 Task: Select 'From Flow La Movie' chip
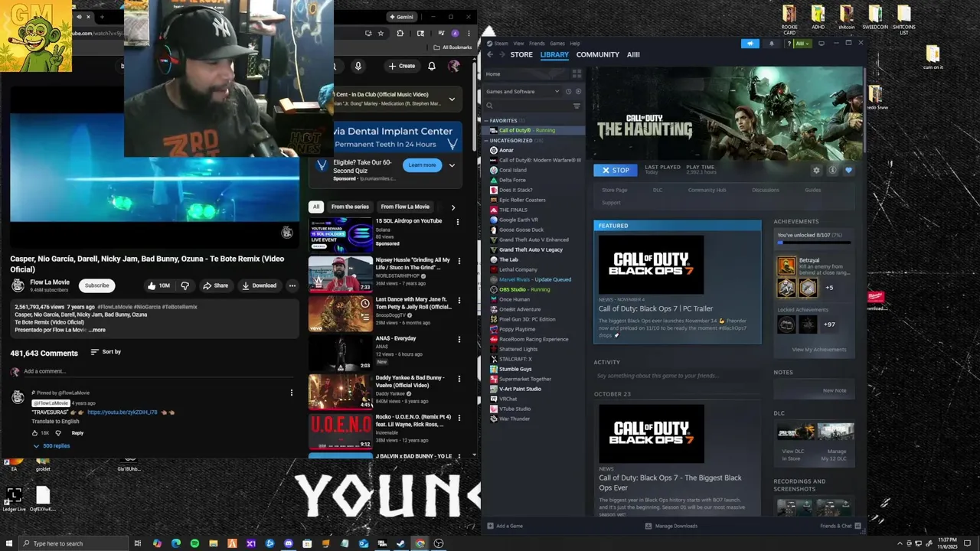pyautogui.click(x=405, y=207)
